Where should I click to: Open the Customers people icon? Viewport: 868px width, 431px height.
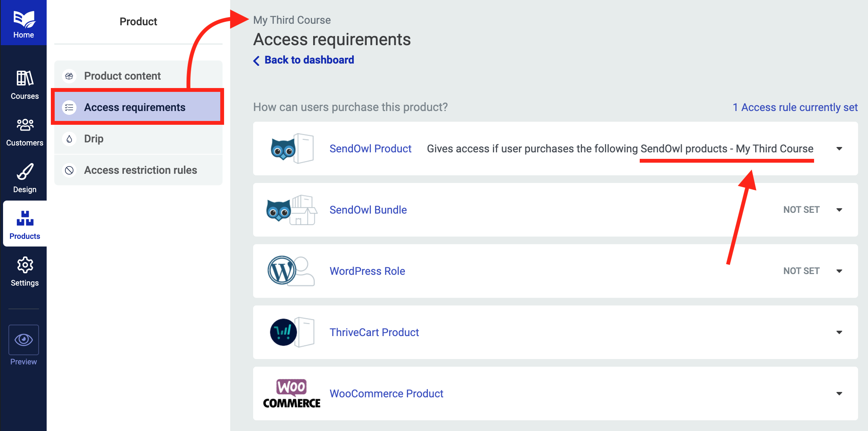point(25,125)
